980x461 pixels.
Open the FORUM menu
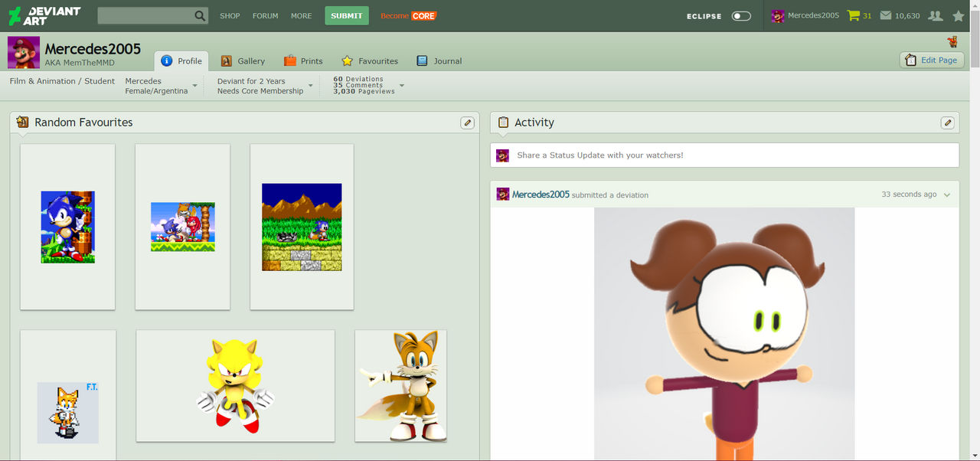pos(266,15)
